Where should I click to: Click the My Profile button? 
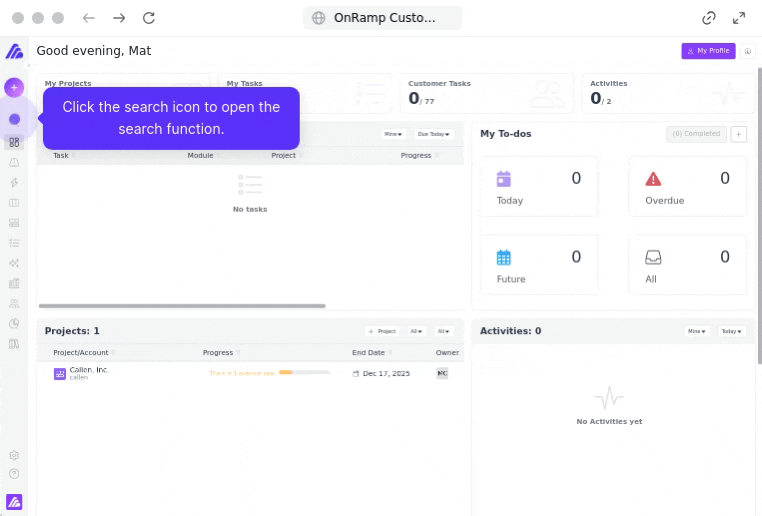pyautogui.click(x=708, y=51)
